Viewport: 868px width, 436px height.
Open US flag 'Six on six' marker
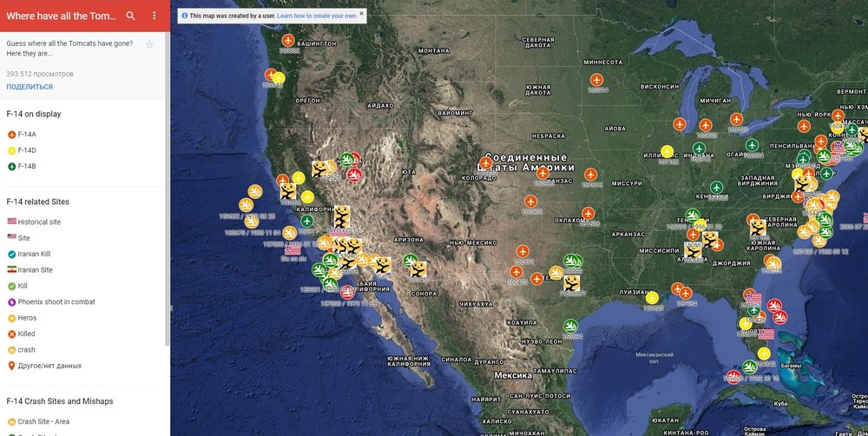293,250
